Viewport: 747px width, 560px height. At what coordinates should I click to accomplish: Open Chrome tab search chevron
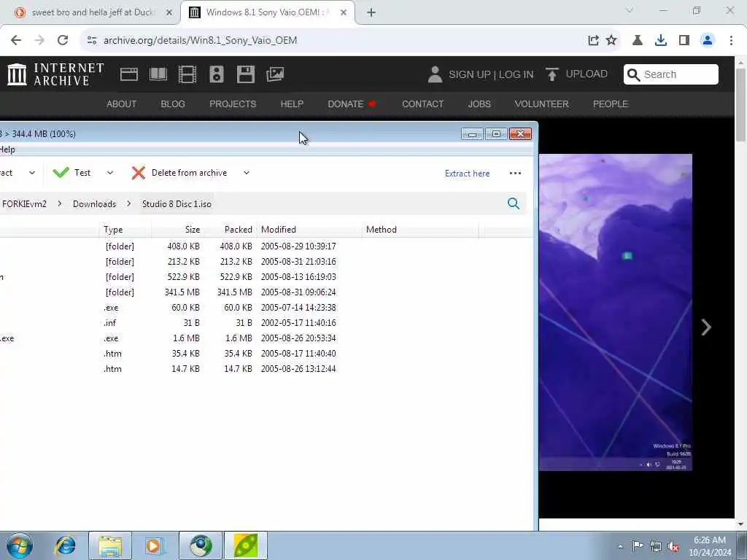pos(630,10)
